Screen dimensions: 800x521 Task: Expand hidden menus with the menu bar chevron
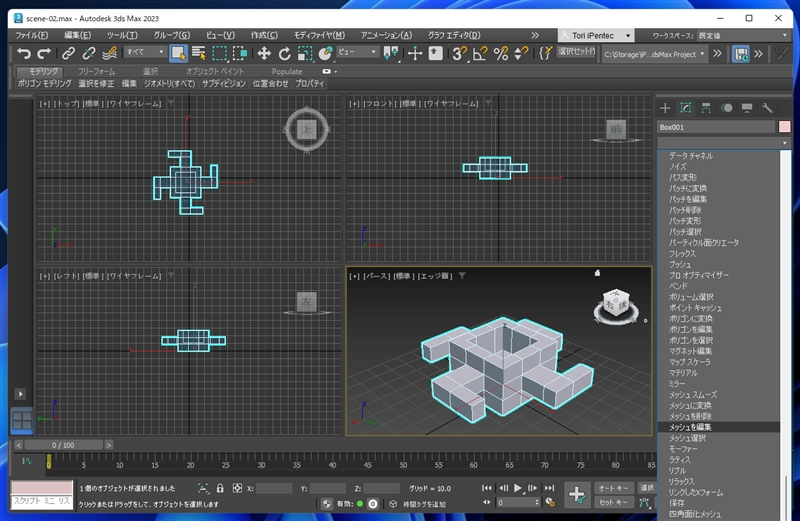point(535,35)
